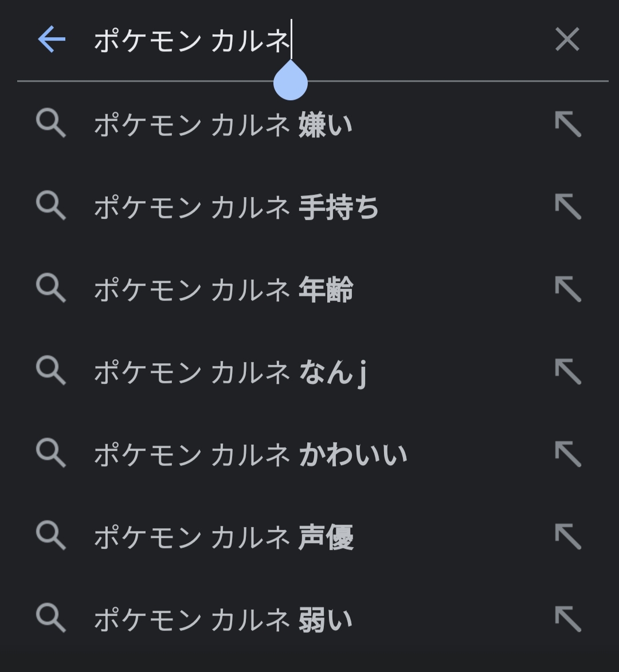This screenshot has width=619, height=672.
Task: Tap the suggestion ポケモン カルネ 弱い
Action: 224,619
